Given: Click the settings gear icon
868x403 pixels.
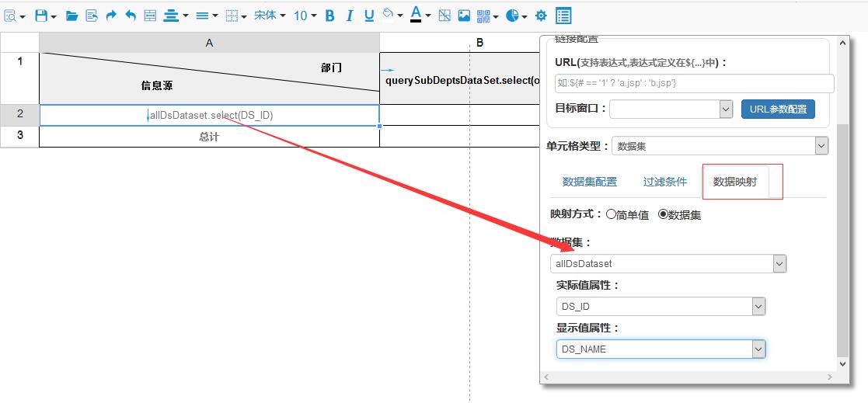Looking at the screenshot, I should [x=541, y=16].
